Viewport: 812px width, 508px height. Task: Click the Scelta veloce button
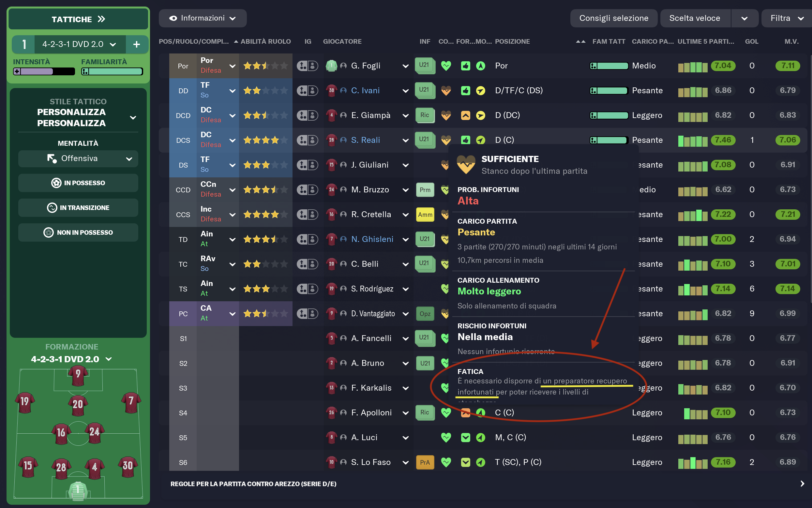(694, 18)
